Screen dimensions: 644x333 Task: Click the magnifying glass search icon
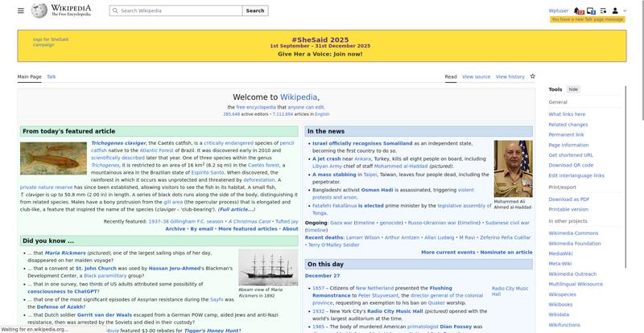pyautogui.click(x=116, y=11)
